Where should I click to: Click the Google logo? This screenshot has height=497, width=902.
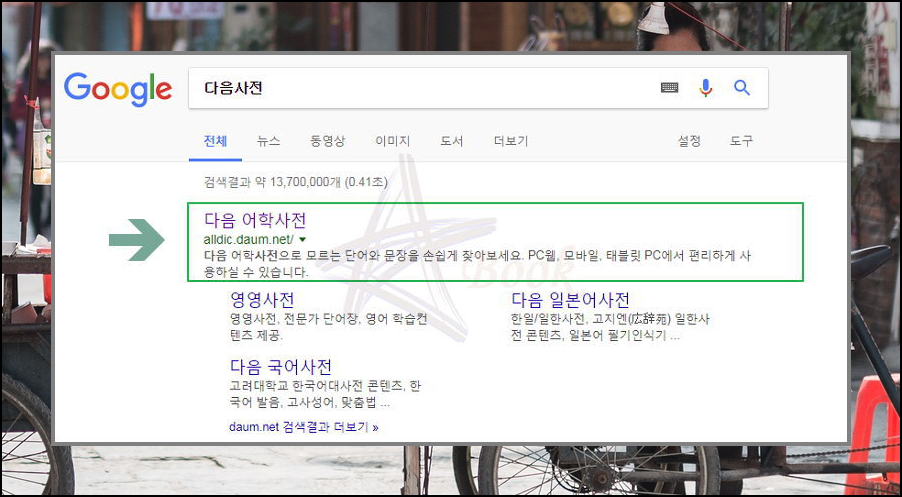(x=118, y=89)
